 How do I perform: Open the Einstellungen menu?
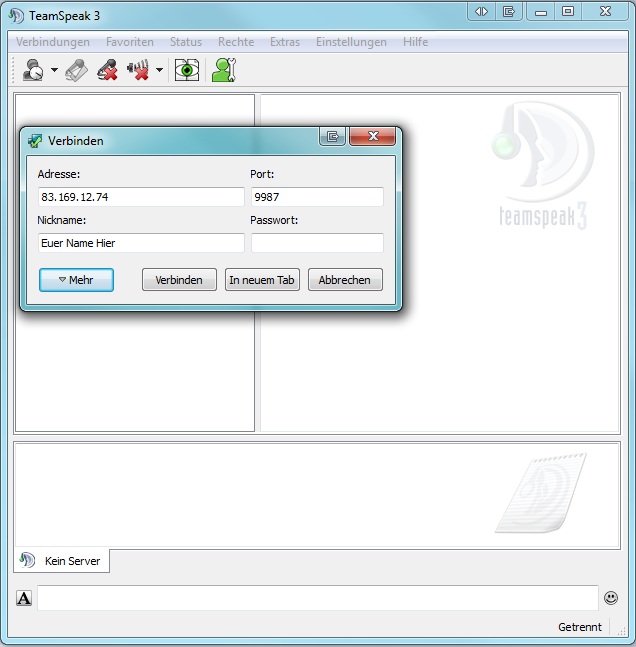(x=351, y=42)
